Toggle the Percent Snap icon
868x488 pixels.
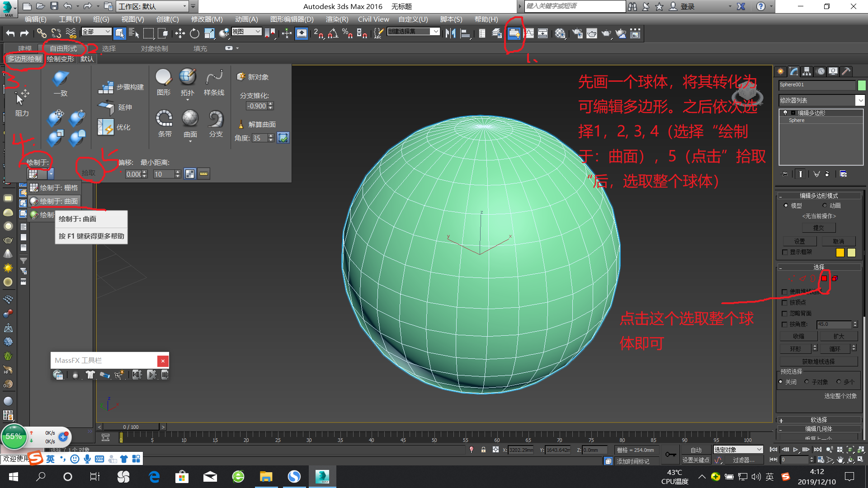click(x=347, y=33)
